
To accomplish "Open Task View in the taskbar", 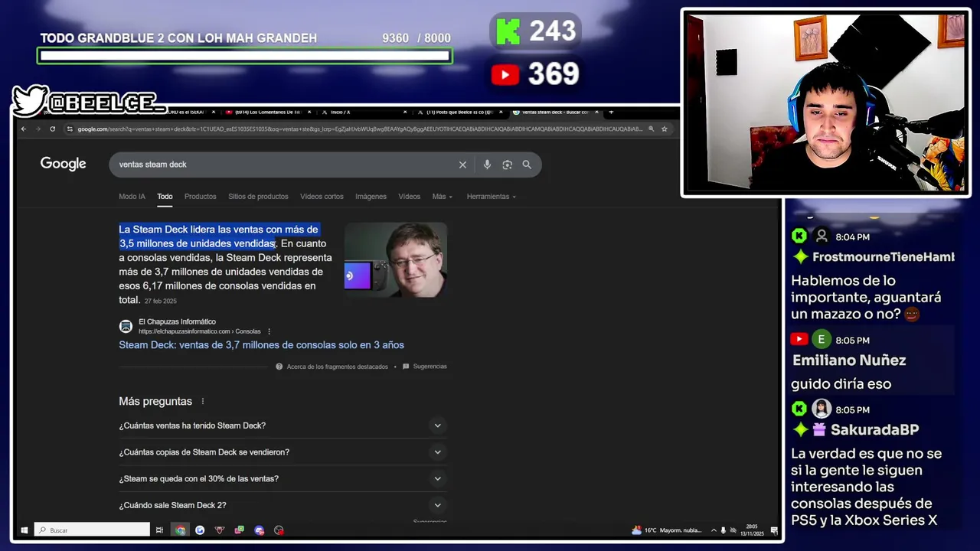I will pos(159,530).
